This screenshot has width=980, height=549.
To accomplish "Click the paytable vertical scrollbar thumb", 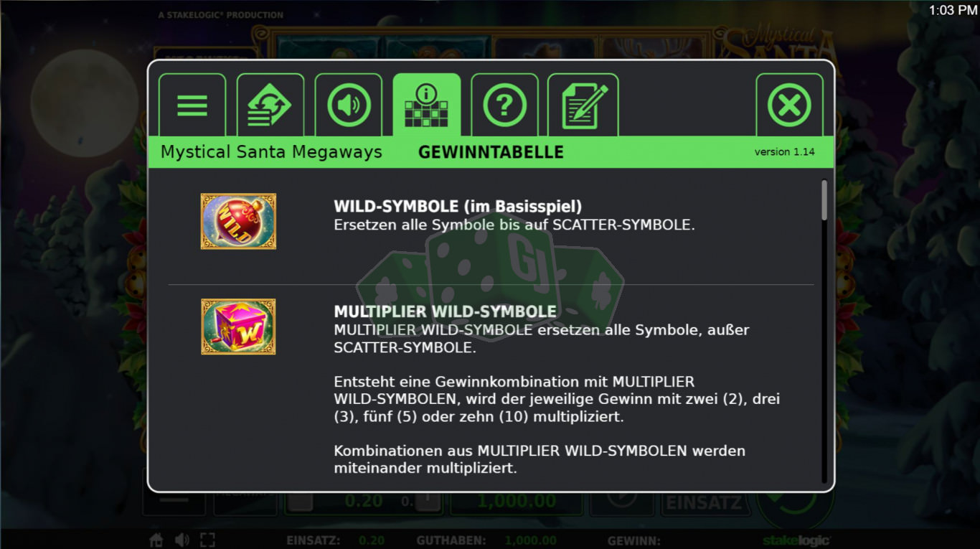I will [x=824, y=200].
